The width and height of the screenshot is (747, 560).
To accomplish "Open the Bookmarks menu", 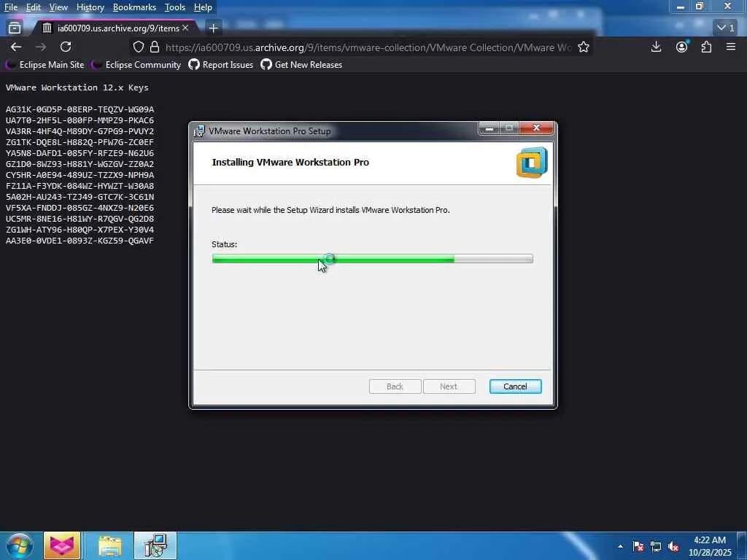I will click(134, 7).
